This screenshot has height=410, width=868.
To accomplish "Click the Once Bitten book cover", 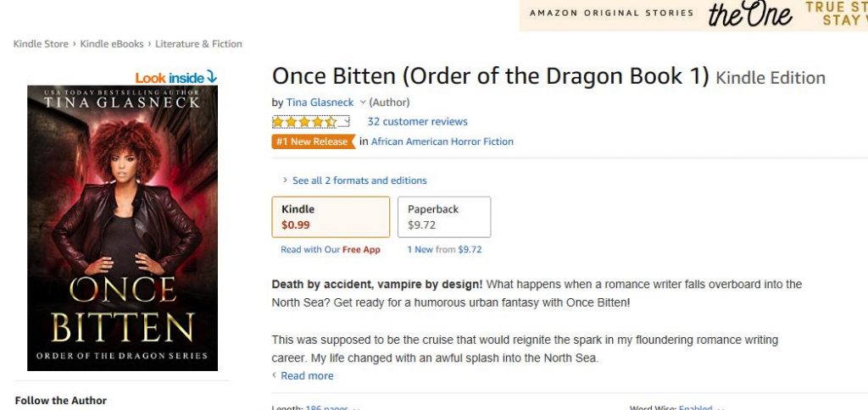I will [x=122, y=228].
